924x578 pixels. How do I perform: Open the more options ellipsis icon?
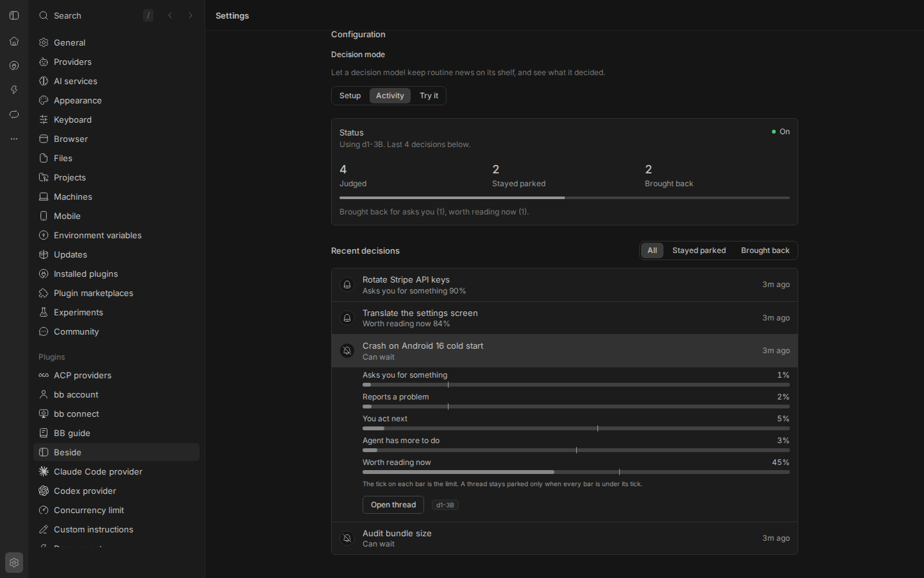tap(14, 139)
